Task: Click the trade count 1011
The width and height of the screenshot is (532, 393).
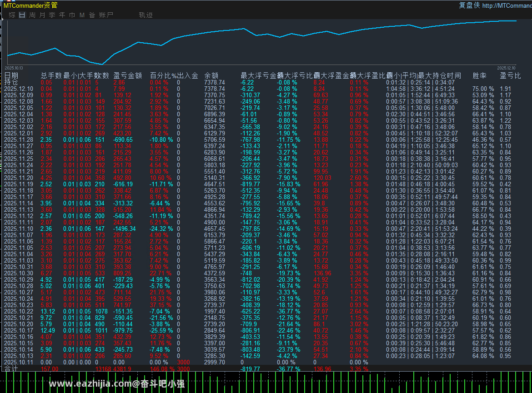Action: tap(101, 331)
